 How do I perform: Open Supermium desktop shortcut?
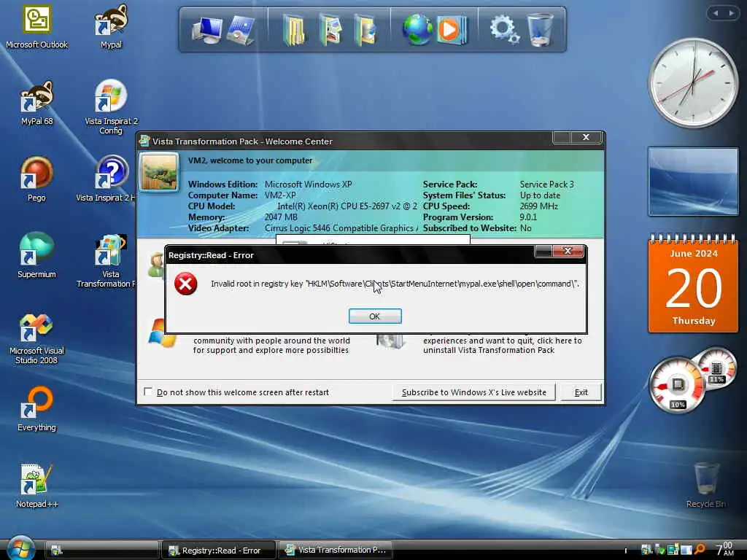36,255
